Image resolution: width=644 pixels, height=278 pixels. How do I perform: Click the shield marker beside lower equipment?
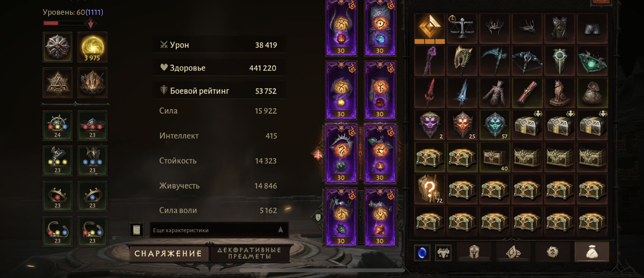tap(318, 217)
